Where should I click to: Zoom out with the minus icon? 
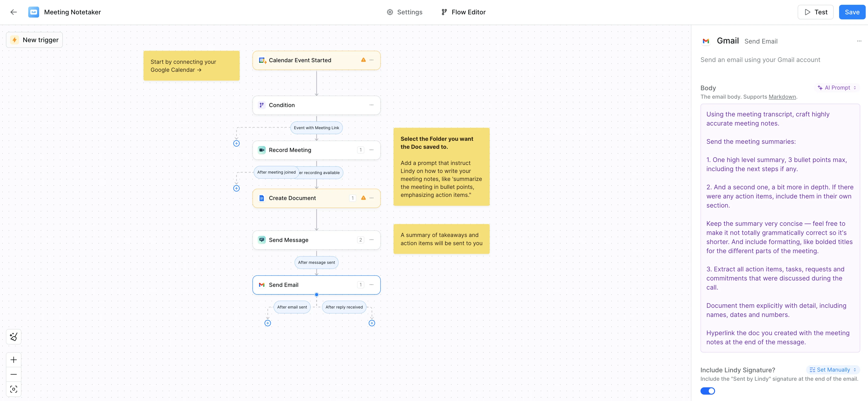[x=13, y=374]
